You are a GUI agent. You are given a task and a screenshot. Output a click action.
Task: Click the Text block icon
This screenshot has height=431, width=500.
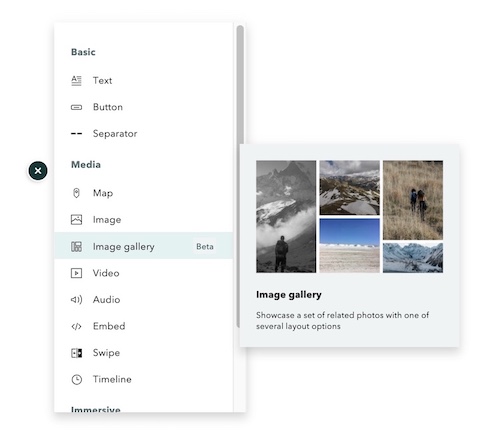[x=76, y=81]
